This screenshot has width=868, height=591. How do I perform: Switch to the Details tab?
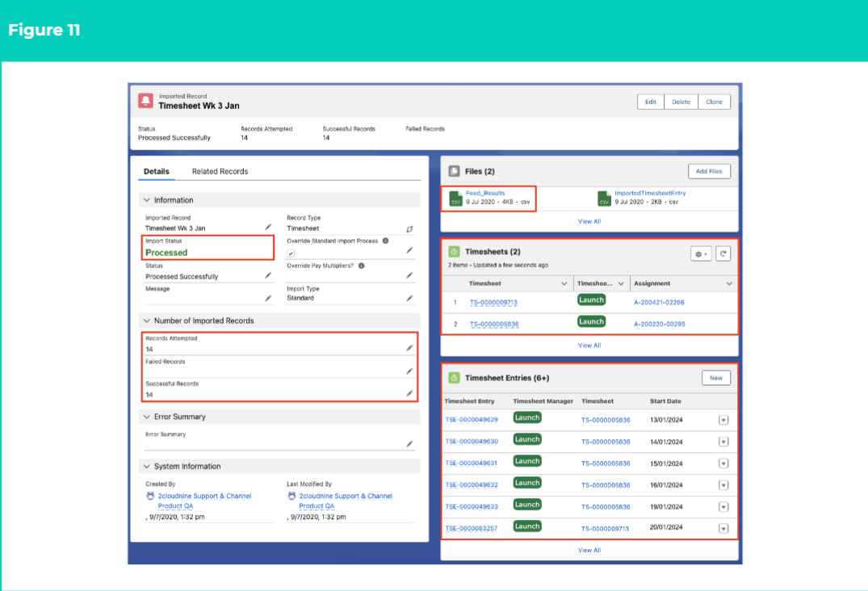pos(157,171)
